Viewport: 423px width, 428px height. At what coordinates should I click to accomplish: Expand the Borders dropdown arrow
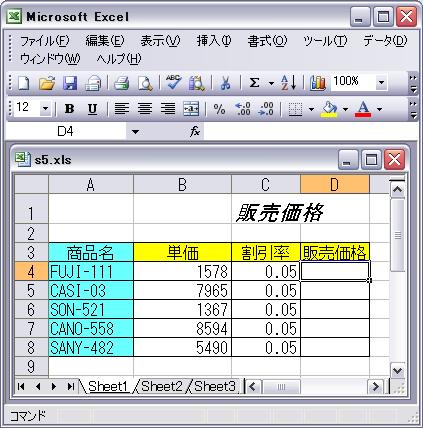[311, 109]
